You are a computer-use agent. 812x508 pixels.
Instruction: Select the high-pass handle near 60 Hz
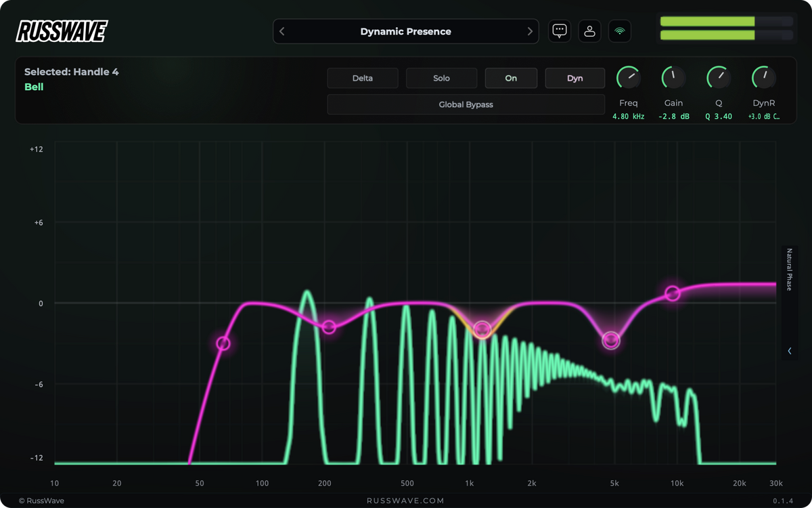point(223,343)
